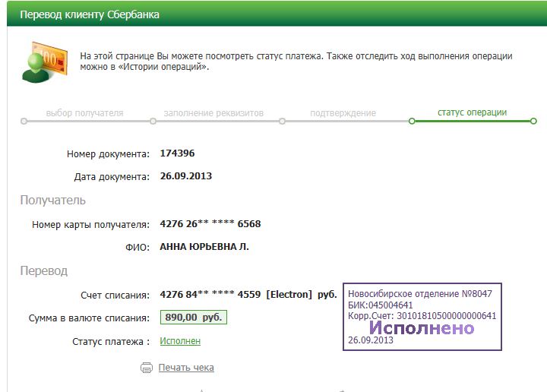Open the Печать чека link
Screen dimensions: 547x392
(186, 368)
